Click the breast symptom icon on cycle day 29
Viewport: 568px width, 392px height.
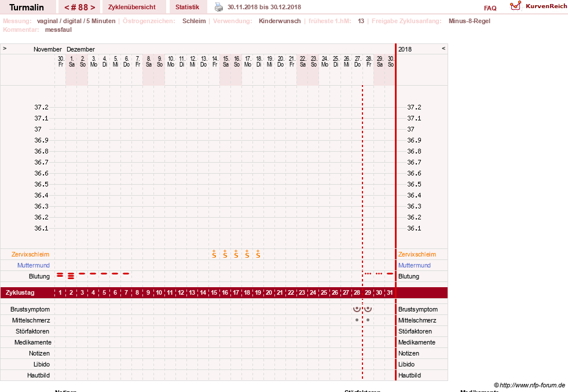pyautogui.click(x=368, y=309)
